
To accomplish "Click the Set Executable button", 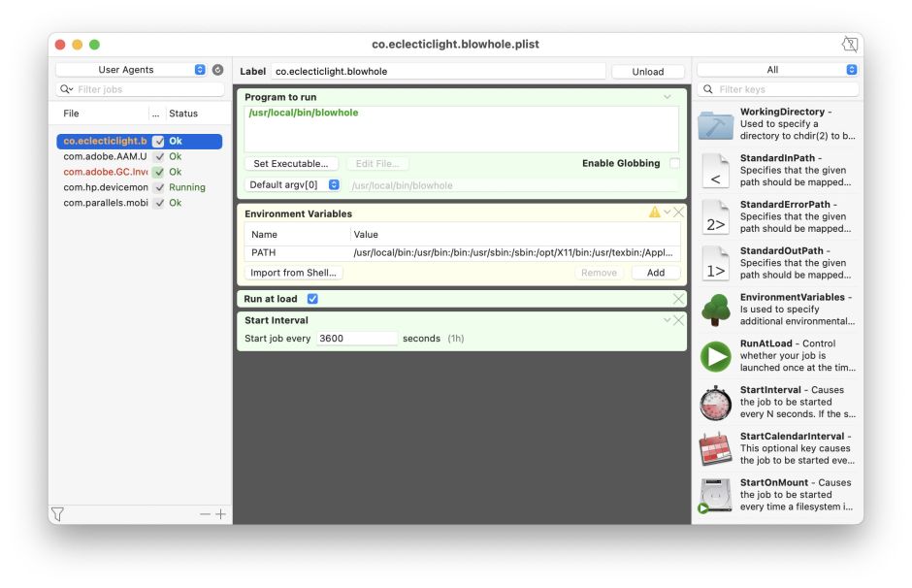I will pyautogui.click(x=290, y=164).
